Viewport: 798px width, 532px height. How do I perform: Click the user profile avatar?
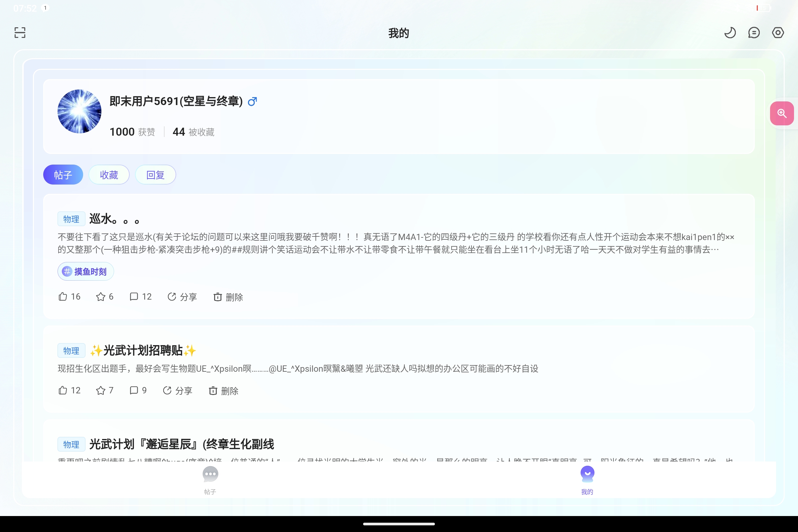[79, 111]
